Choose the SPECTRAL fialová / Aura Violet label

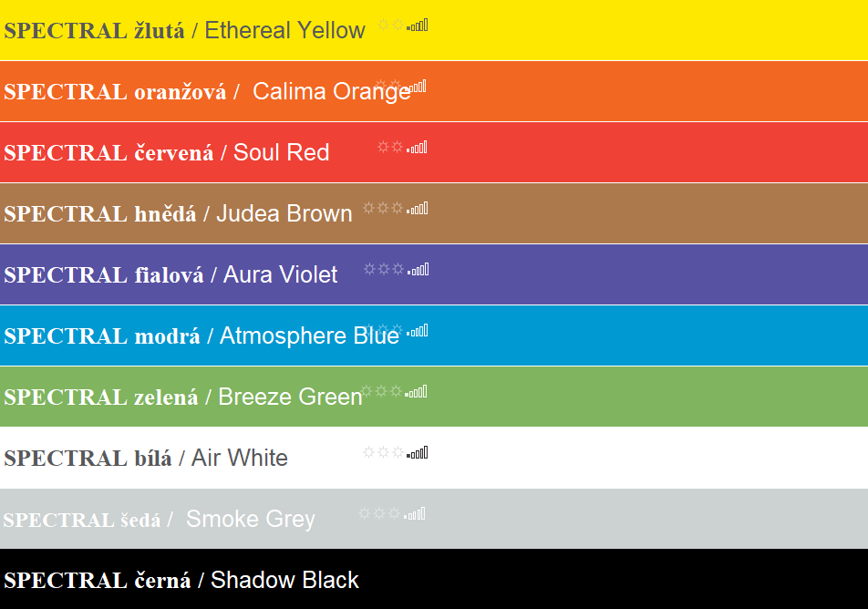[x=170, y=274]
